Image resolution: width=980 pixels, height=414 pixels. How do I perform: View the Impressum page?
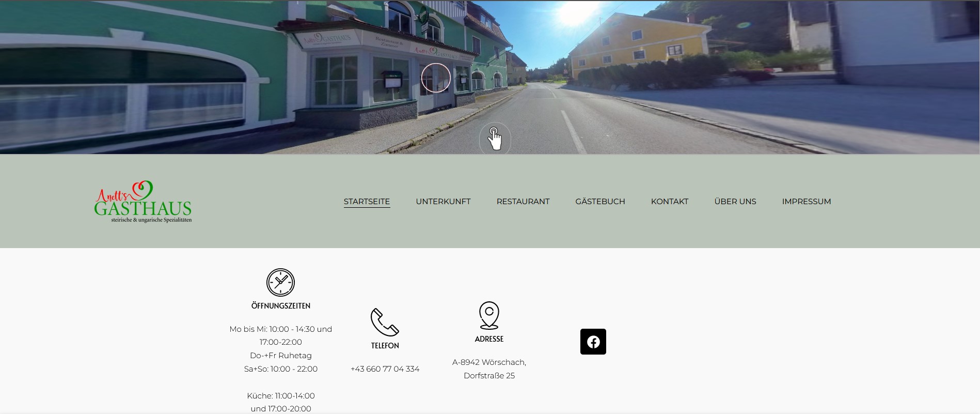806,202
